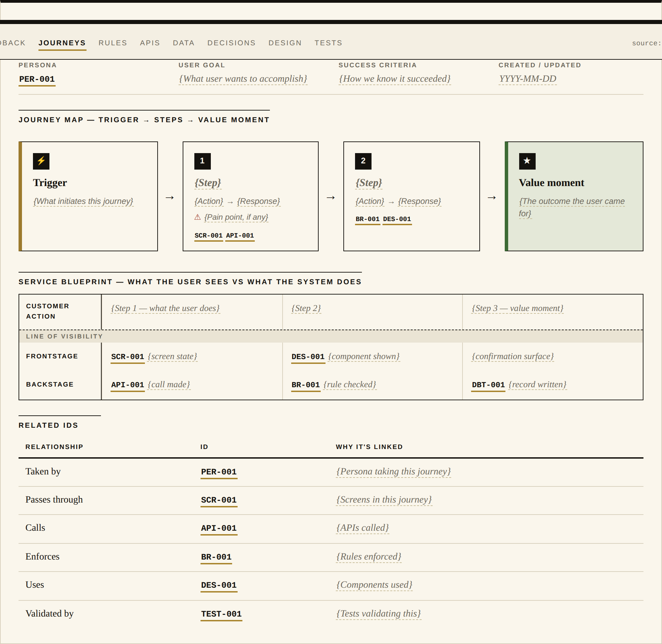Go to the Design tab
This screenshot has height=644, width=662.
click(285, 43)
